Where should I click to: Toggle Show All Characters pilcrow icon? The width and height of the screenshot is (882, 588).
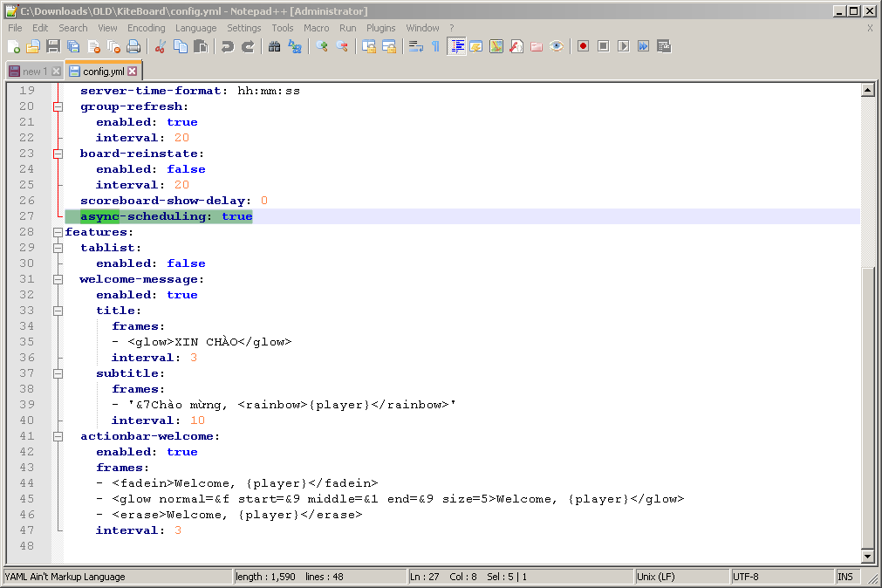[x=435, y=46]
